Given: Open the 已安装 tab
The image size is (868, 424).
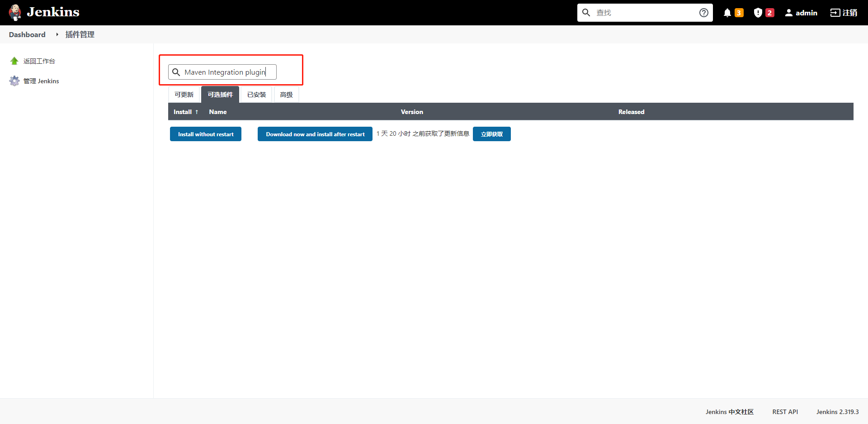Looking at the screenshot, I should [x=256, y=95].
